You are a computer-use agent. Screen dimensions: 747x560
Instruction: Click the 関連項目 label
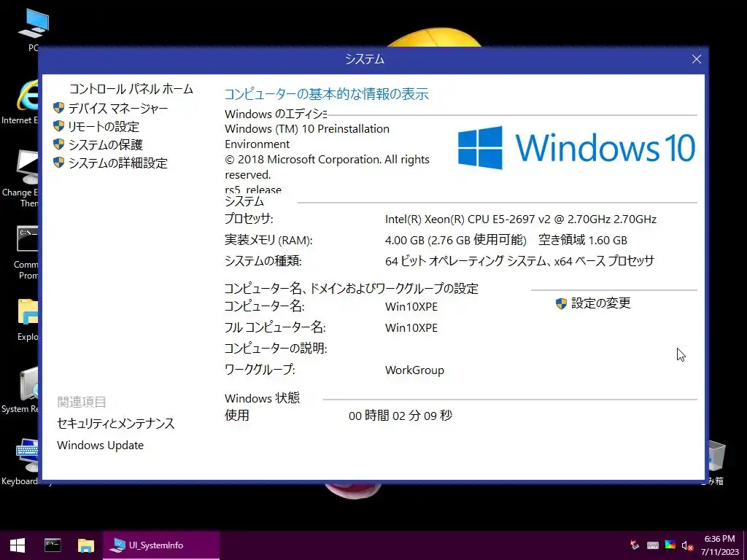pos(82,402)
